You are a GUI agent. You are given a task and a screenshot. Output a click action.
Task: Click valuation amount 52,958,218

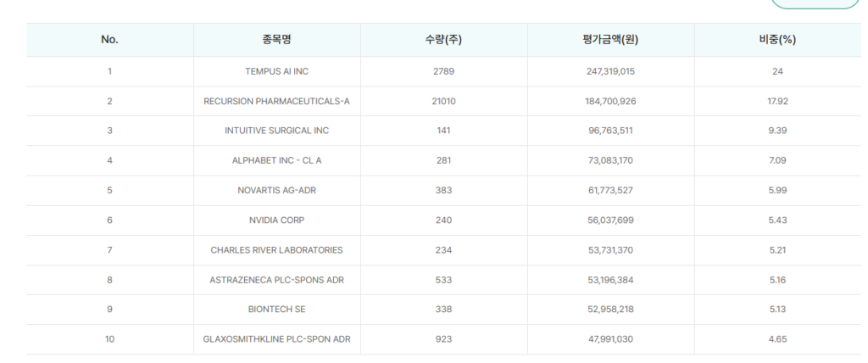point(610,310)
